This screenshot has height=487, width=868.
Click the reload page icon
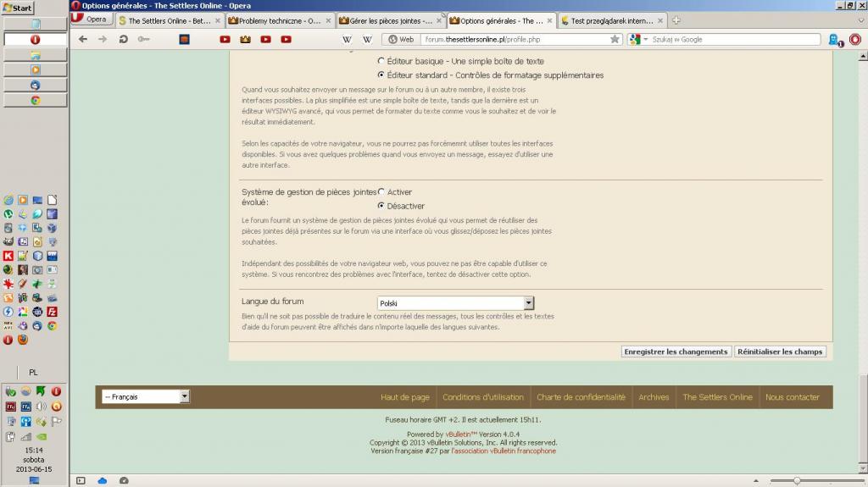click(x=124, y=39)
